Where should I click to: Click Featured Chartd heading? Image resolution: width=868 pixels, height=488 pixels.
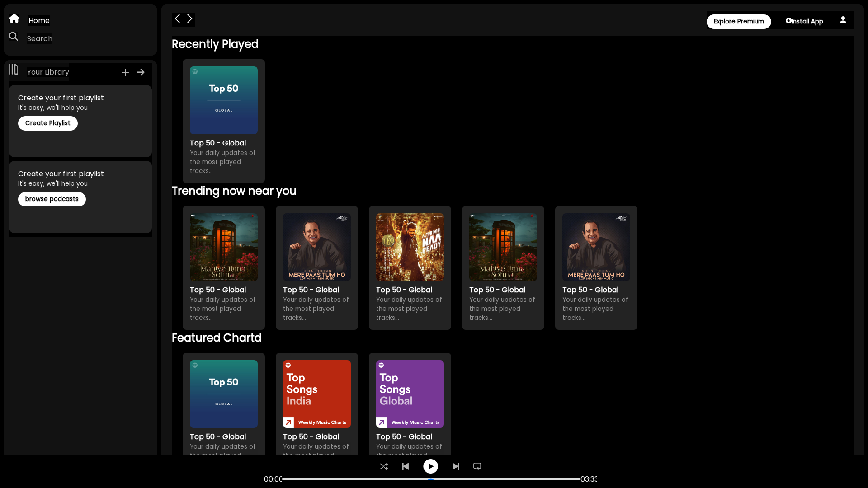pyautogui.click(x=217, y=338)
